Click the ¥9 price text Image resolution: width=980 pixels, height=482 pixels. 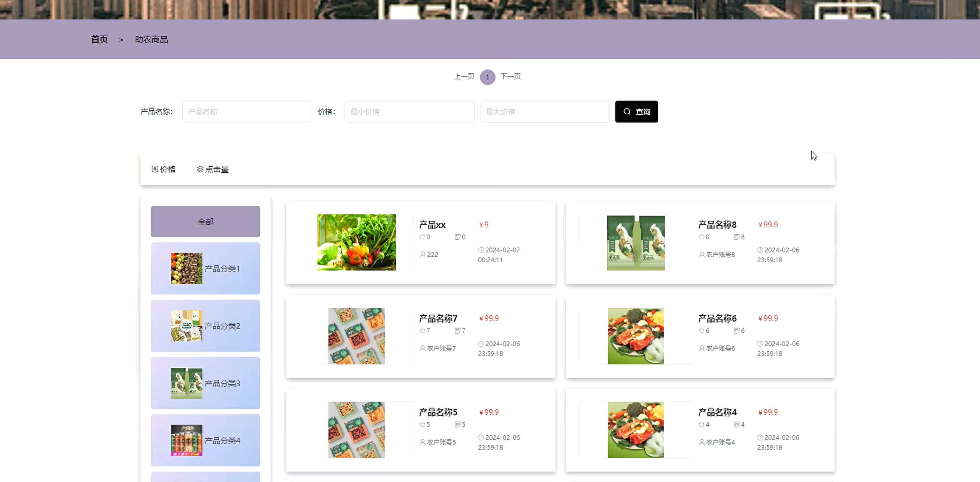point(484,225)
